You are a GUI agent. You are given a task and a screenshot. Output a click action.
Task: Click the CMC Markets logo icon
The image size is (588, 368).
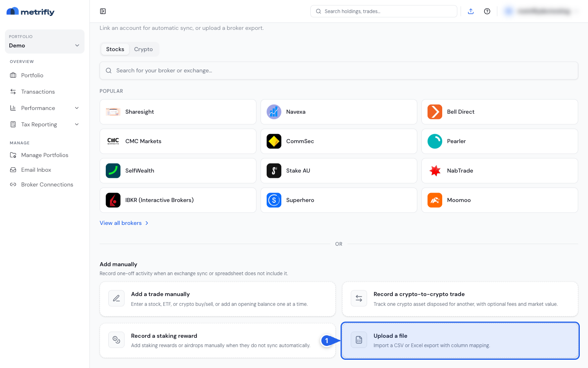click(113, 141)
